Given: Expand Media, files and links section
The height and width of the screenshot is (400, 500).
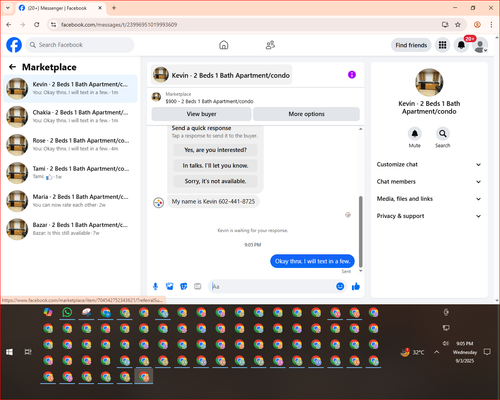Looking at the screenshot, I should (429, 199).
